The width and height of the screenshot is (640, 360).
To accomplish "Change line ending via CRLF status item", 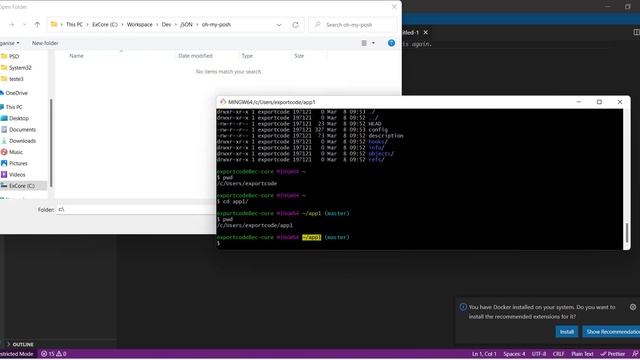I will (558, 354).
